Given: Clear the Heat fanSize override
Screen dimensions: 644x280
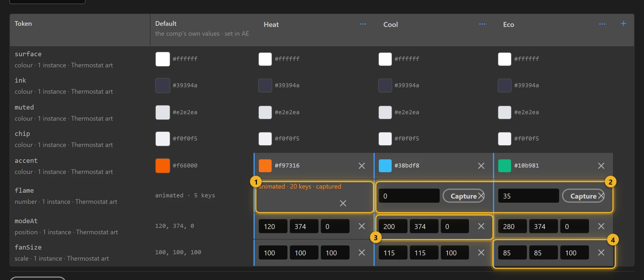Looking at the screenshot, I should point(362,252).
